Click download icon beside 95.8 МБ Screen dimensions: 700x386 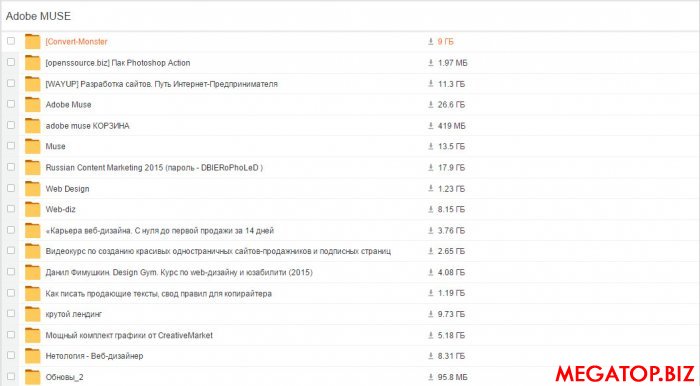pyautogui.click(x=431, y=377)
